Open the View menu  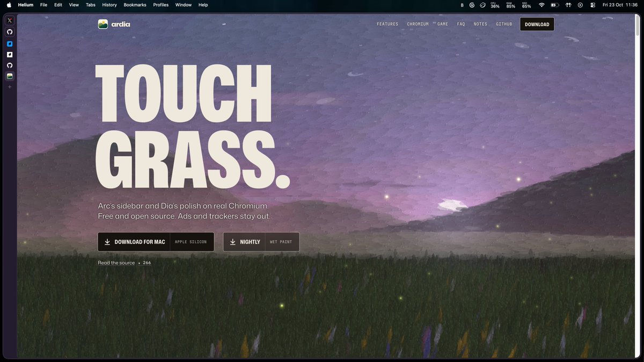click(x=74, y=5)
